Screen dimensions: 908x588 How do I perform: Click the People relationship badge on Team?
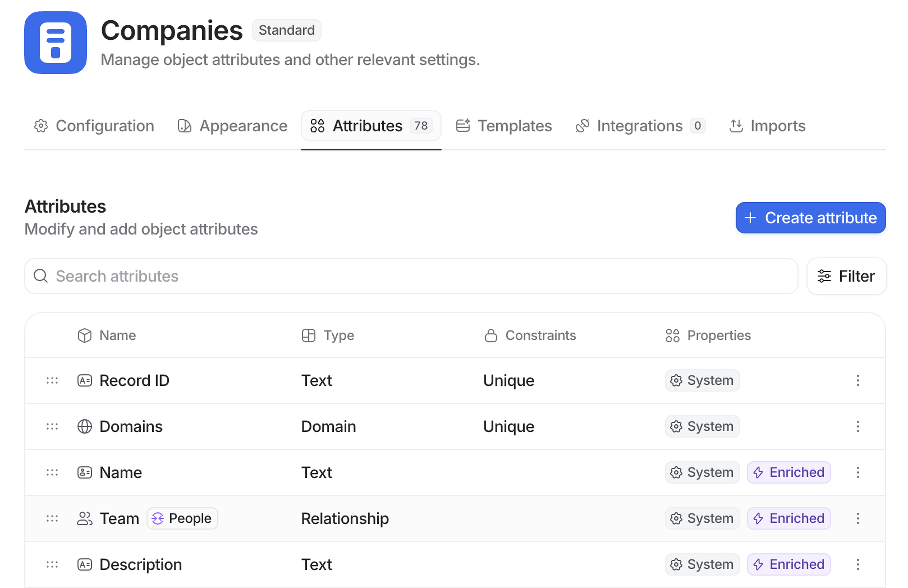click(182, 518)
